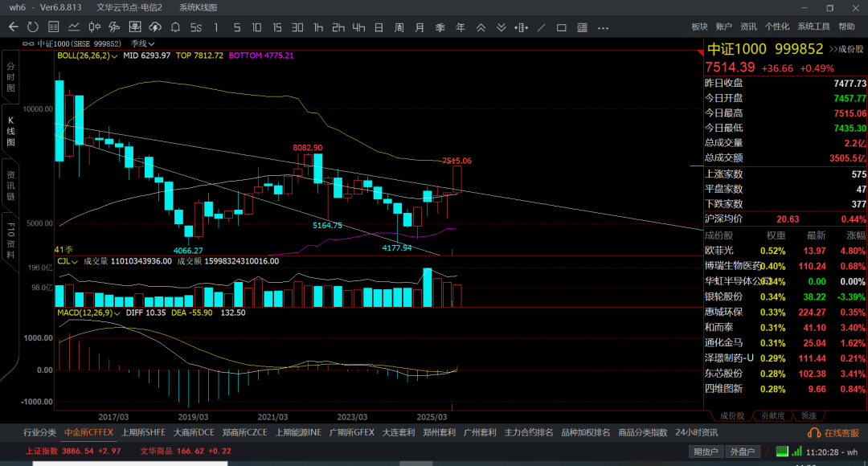Screen dimensions: 868x466
Task: Click the latest red candlestick near 7515.06
Action: tap(457, 179)
